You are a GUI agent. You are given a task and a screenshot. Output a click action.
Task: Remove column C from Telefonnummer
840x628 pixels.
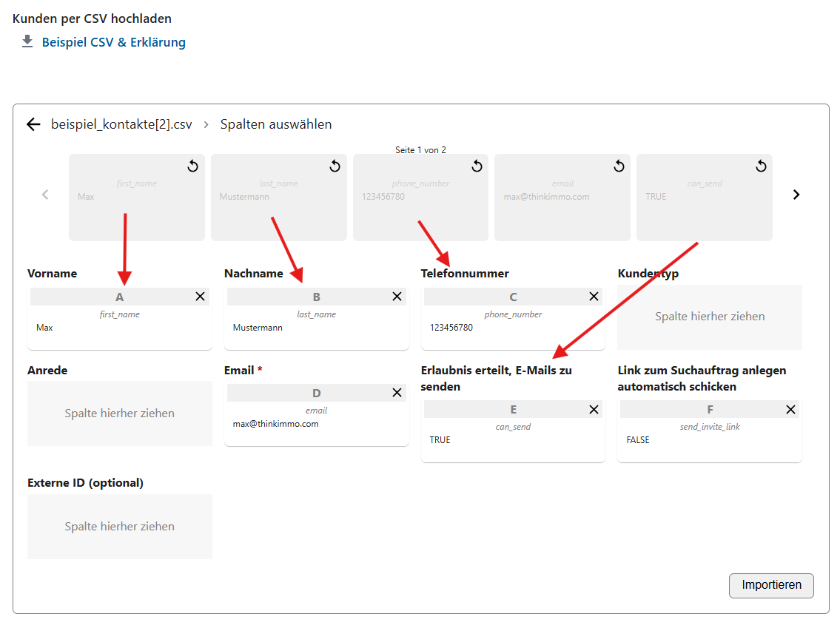594,297
